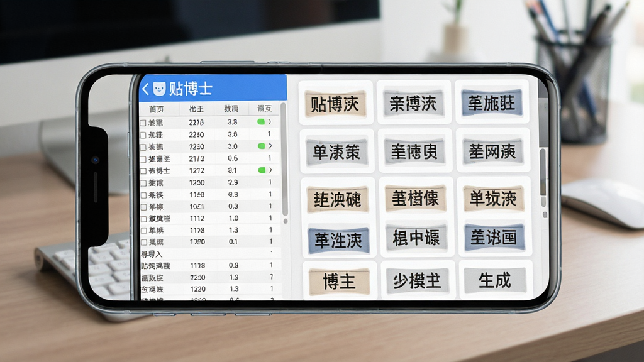Tap the gray button with 中 in the middle

[x=416, y=238]
